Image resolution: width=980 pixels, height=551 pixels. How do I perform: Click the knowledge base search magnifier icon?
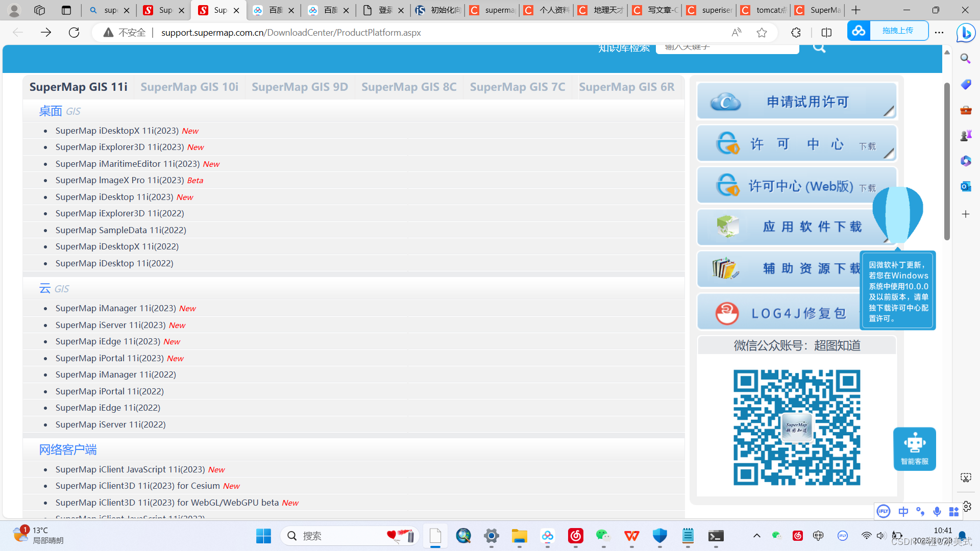coord(819,47)
